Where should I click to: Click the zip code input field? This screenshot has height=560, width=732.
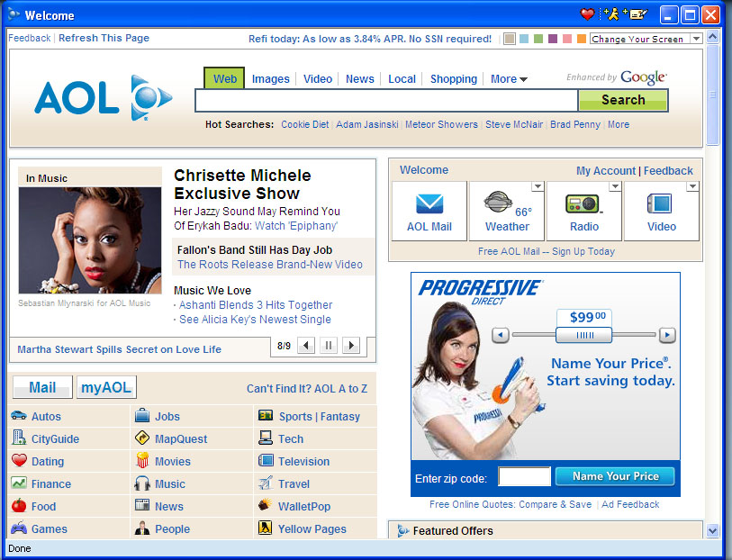click(524, 476)
